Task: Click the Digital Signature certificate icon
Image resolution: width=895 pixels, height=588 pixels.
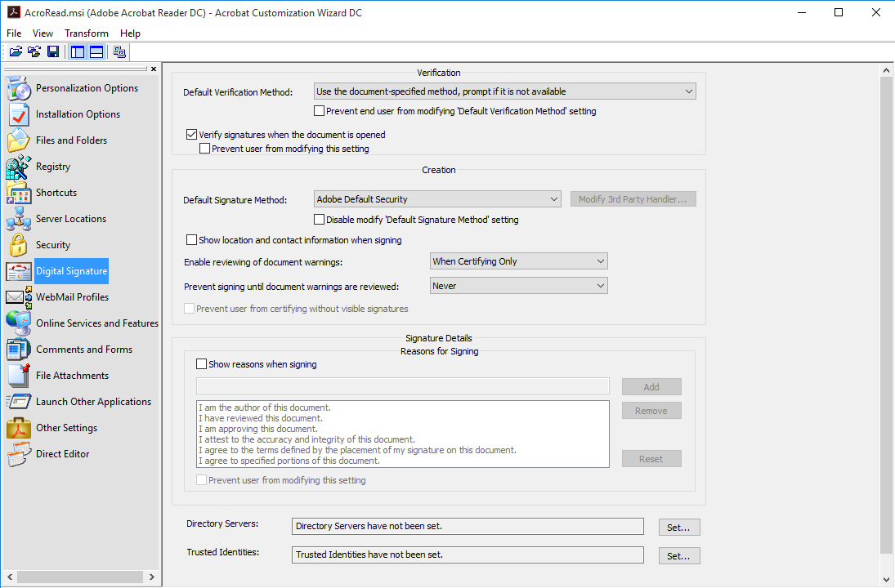Action: 18,271
